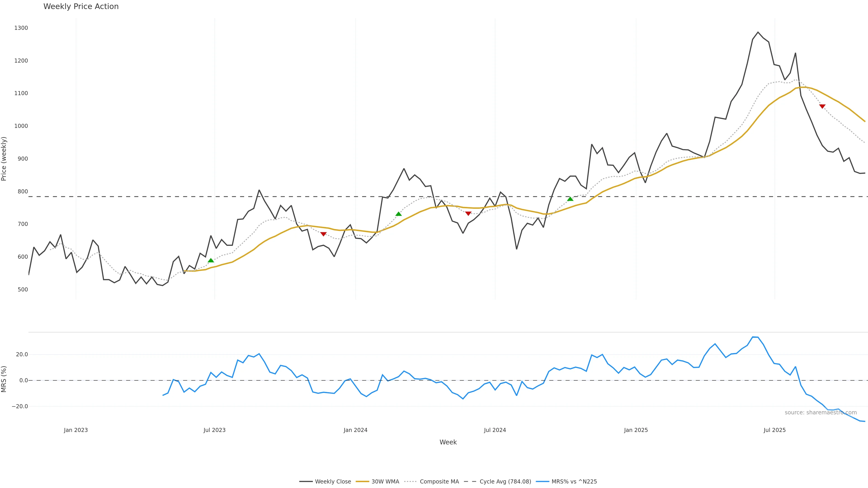This screenshot has height=488, width=868.
Task: Toggle Composite MA legend item
Action: click(x=439, y=482)
